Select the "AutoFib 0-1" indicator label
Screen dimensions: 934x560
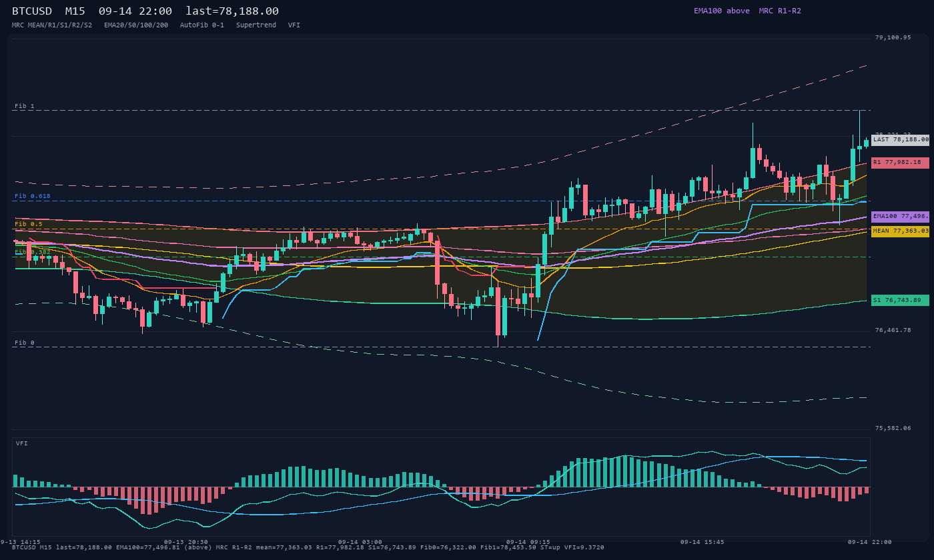(202, 25)
